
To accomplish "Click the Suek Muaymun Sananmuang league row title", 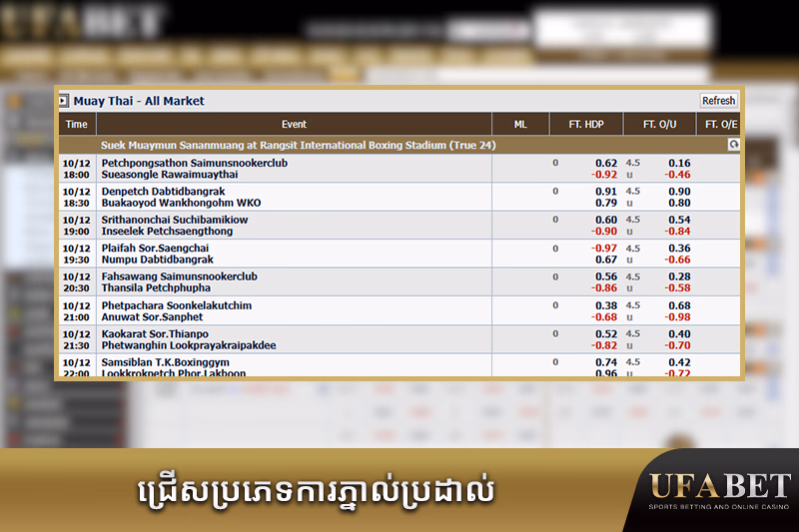I will click(299, 145).
